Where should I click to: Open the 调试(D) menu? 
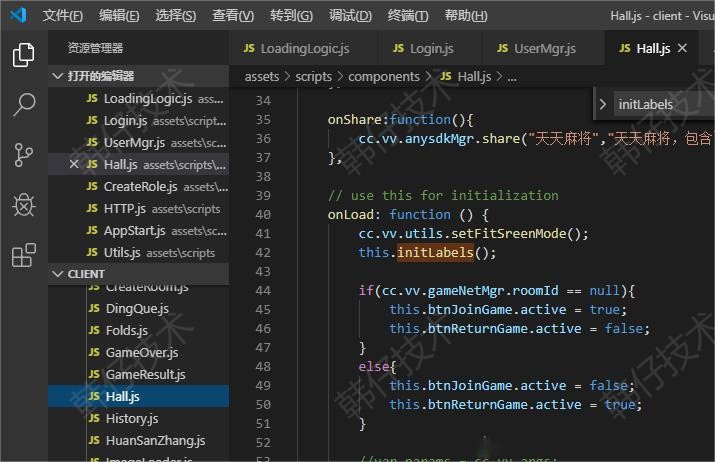click(x=350, y=16)
